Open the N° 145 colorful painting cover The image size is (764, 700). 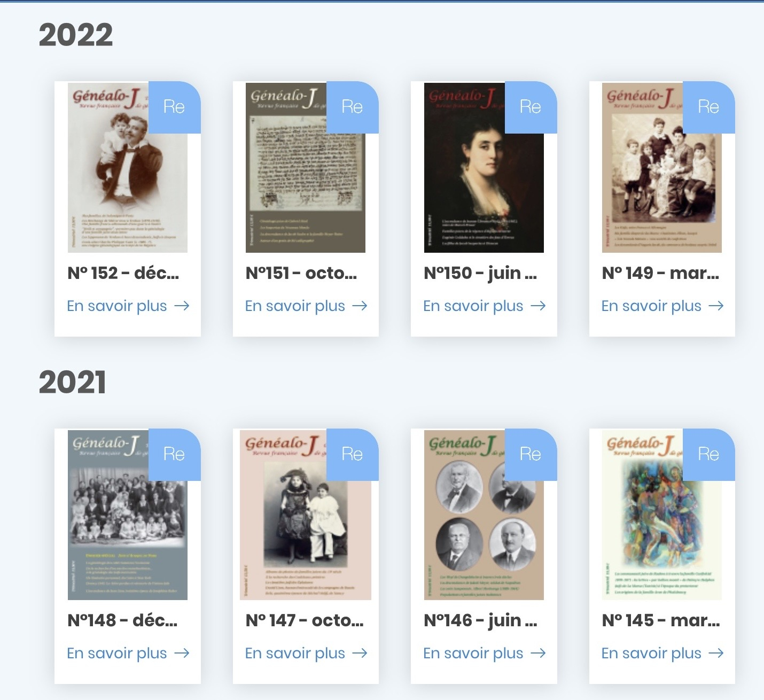(x=662, y=515)
